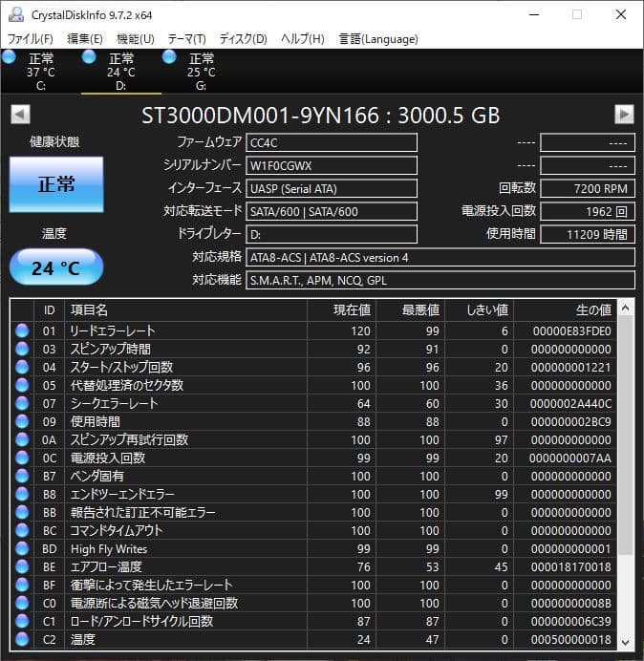Click the status orb for drive C:
This screenshot has width=644, height=661.
click(9, 56)
